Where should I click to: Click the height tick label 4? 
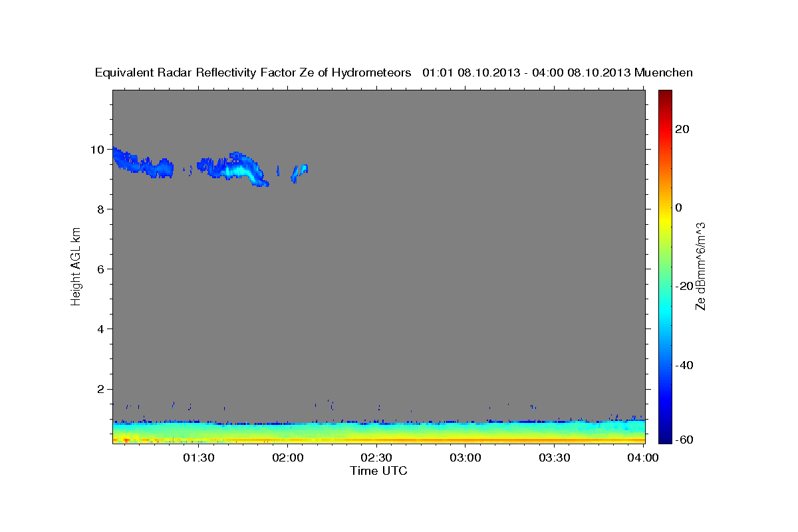[x=101, y=329]
